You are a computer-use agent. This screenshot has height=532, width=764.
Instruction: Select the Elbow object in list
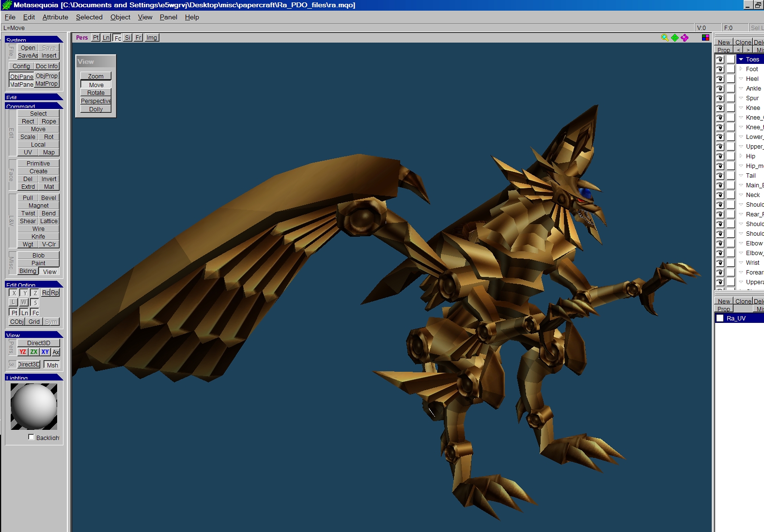click(x=754, y=243)
